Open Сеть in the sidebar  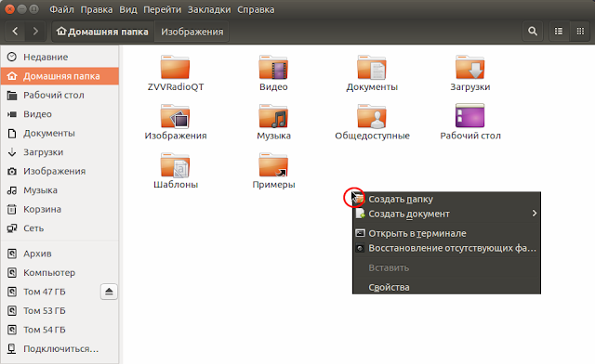pos(59,227)
